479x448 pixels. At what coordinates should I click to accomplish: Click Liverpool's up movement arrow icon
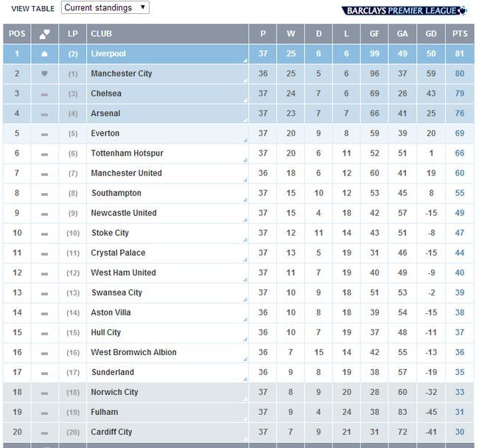click(x=44, y=54)
